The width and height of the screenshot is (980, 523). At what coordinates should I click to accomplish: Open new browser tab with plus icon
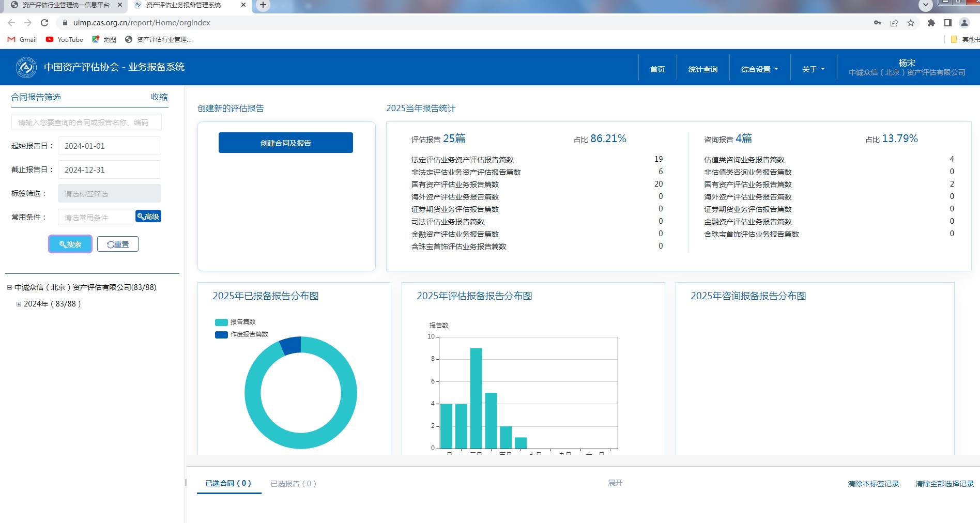coord(263,5)
